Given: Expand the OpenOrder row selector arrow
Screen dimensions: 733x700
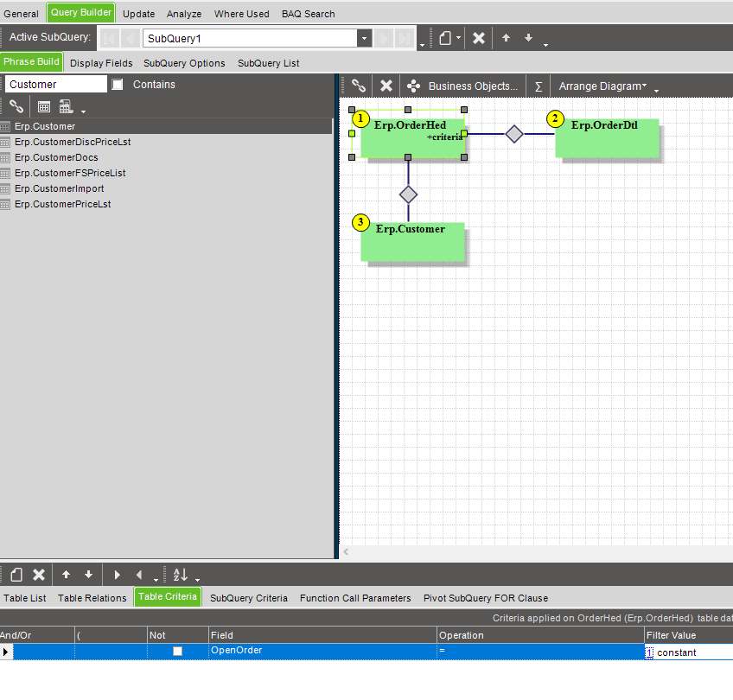Looking at the screenshot, I should 5,652.
